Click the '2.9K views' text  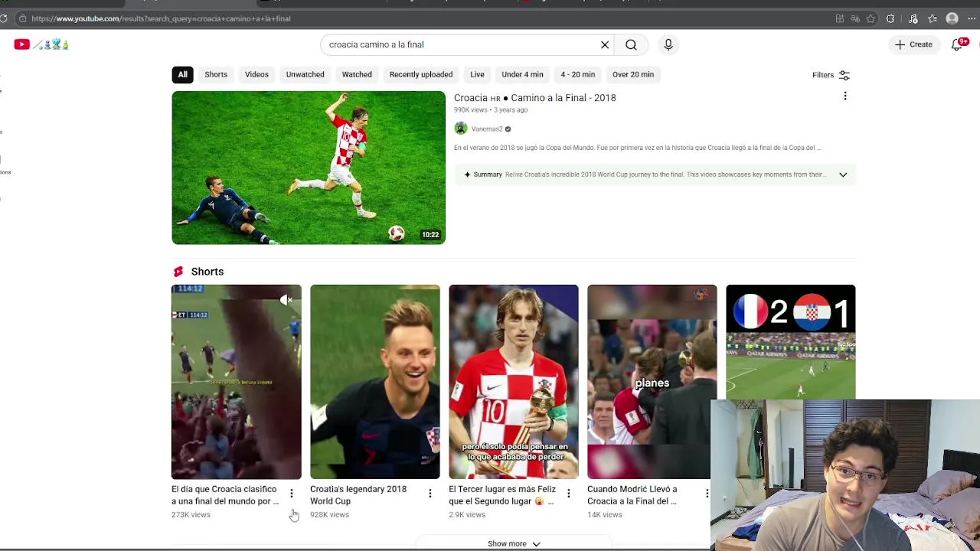pos(467,515)
